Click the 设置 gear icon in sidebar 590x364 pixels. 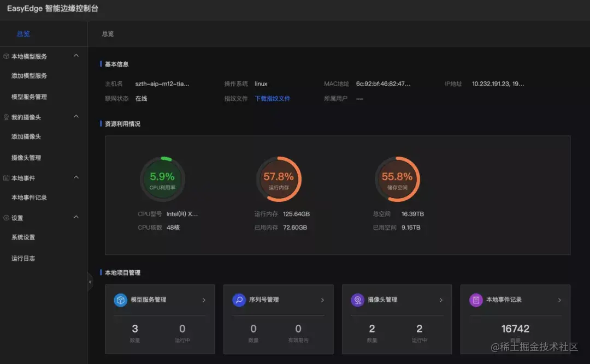coord(6,218)
